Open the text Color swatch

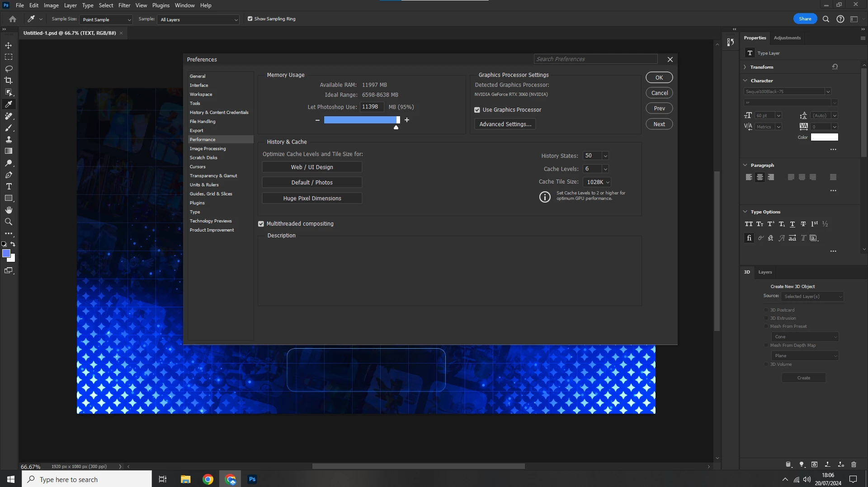tap(824, 137)
